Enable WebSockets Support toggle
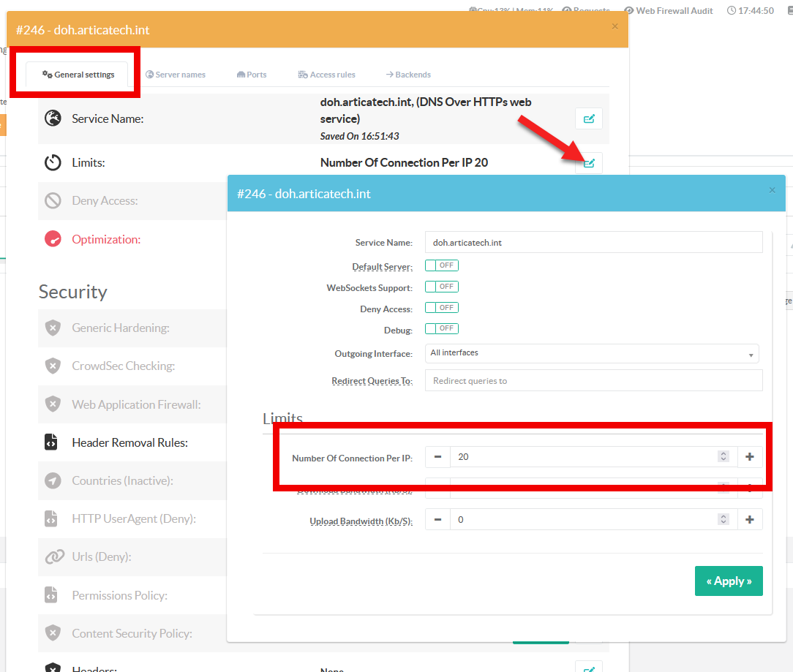Viewport: 793px width, 672px height. tap(441, 287)
